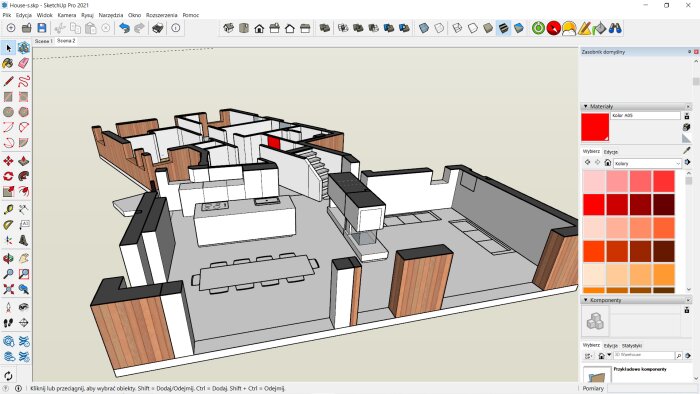Screen dimensions: 700x394
Task: Switch to Scena 2 tab
Action: click(x=66, y=41)
